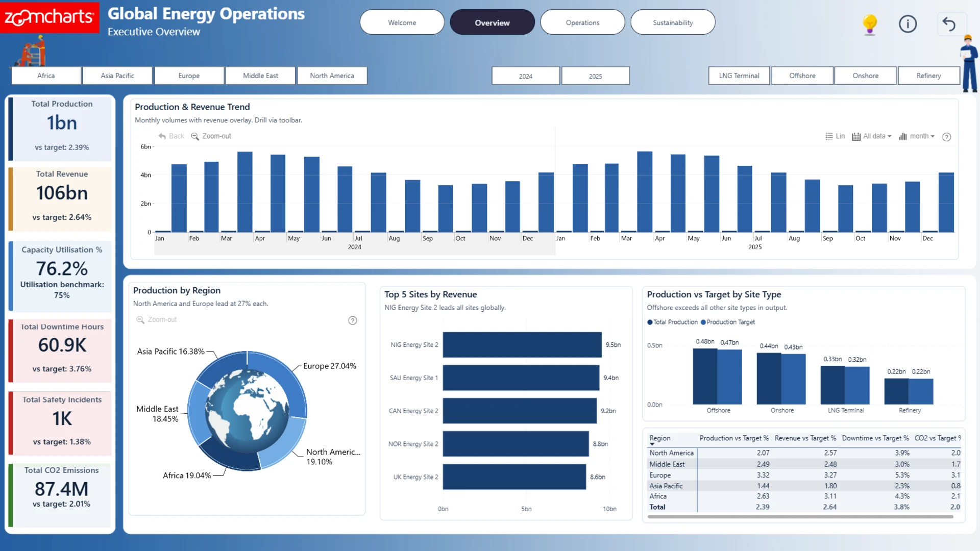Open the month granularity dropdown
The height and width of the screenshot is (551, 980).
click(917, 136)
